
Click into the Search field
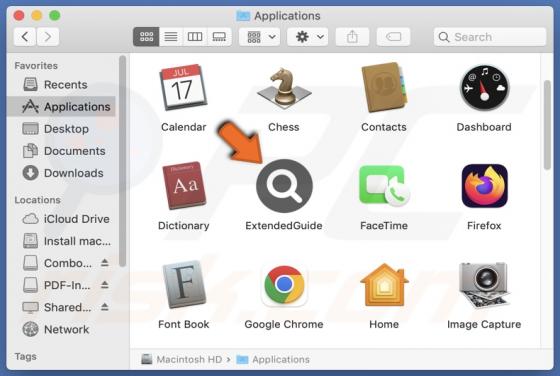(490, 36)
